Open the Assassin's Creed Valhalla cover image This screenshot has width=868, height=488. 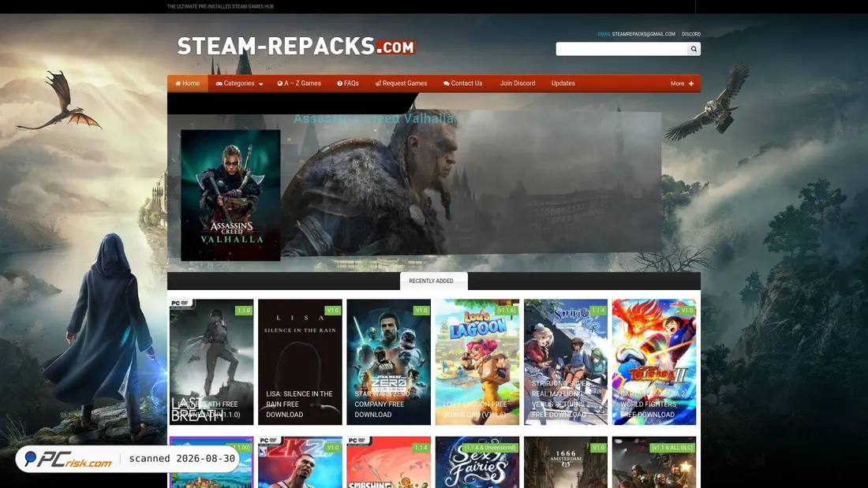pyautogui.click(x=230, y=196)
